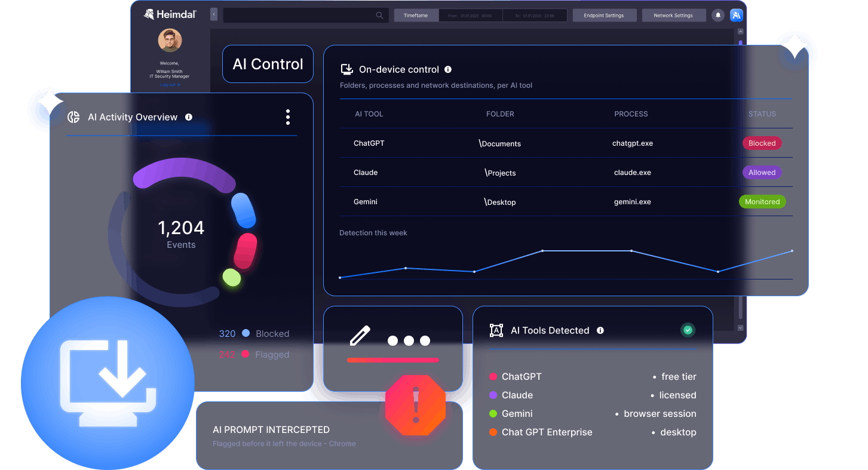Sort by the FOLDER column
This screenshot has width=868, height=470.
click(500, 114)
